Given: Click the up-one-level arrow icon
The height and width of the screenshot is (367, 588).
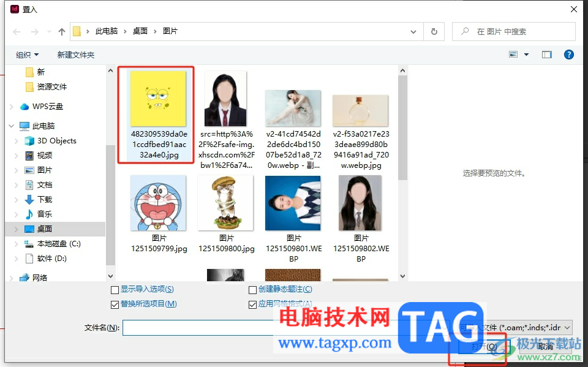Looking at the screenshot, I should click(x=62, y=32).
